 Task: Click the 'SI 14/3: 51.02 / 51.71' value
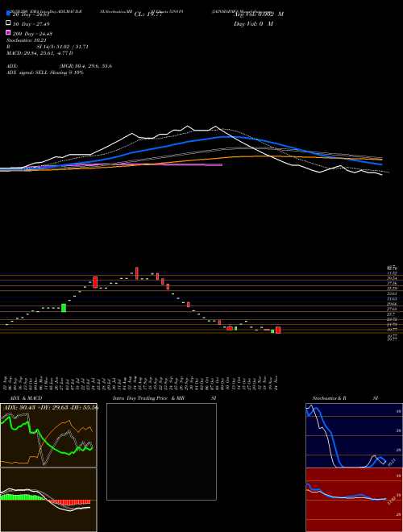pyautogui.click(x=60, y=47)
